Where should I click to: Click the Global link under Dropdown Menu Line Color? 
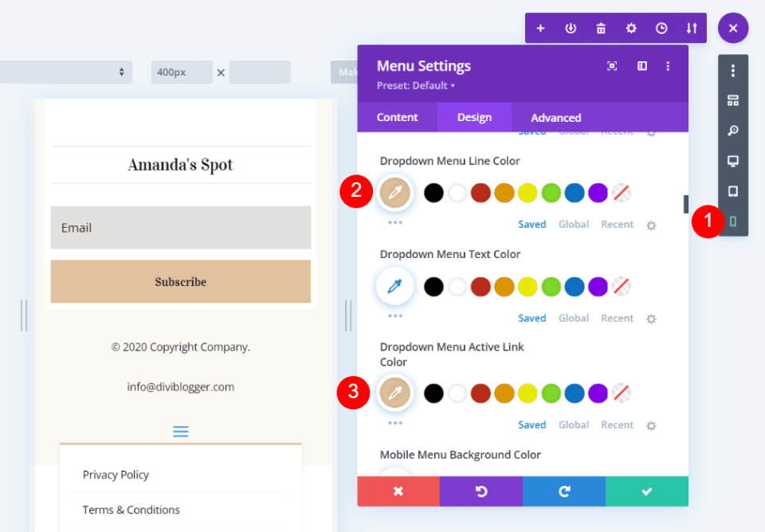click(573, 224)
